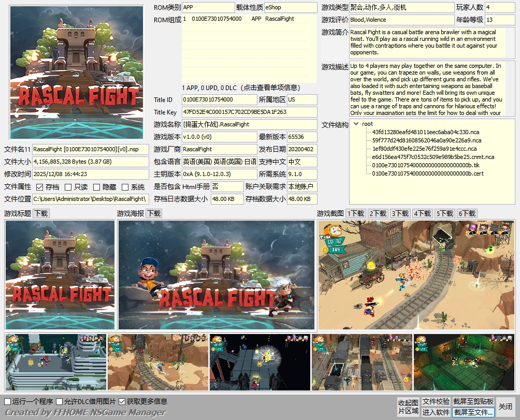Click the 文件校验 button
Screen dimensions: 520x420
click(436, 402)
